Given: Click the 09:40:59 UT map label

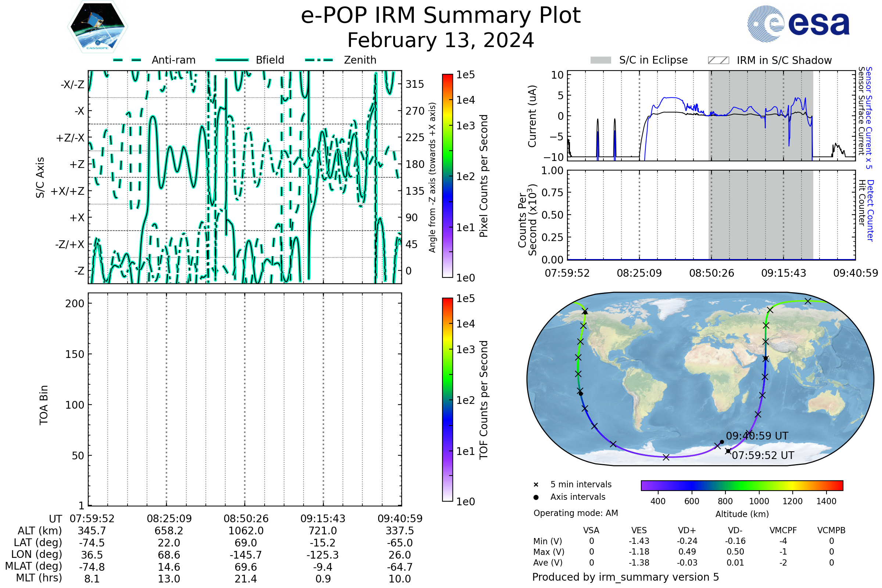Looking at the screenshot, I should tap(757, 436).
